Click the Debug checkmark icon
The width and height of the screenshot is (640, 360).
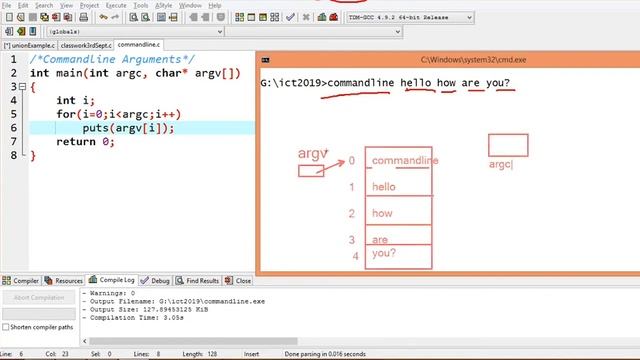pyautogui.click(x=290, y=17)
